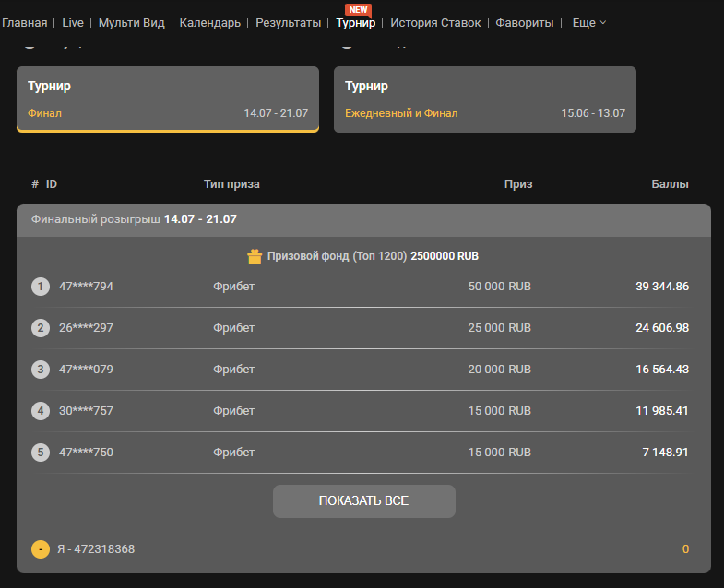Viewport: 724px width, 588px height.
Task: Select the Ежедневный и Финал tournament card
Action: [484, 100]
